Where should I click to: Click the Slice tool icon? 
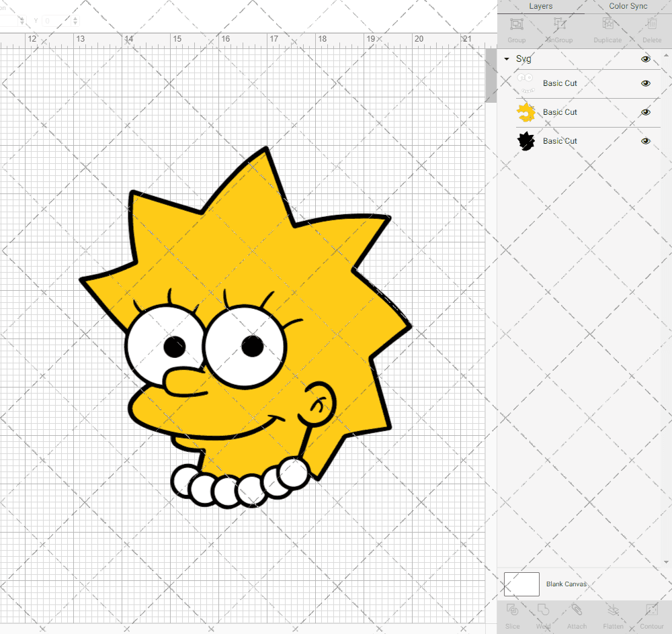(512, 610)
